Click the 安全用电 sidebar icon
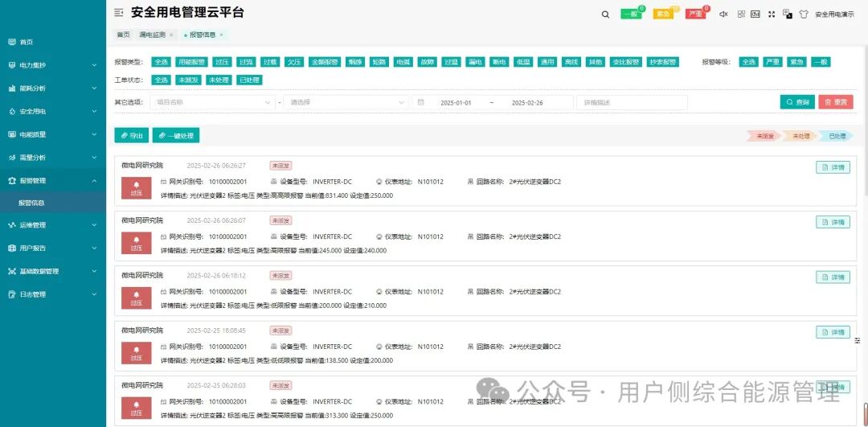Screen dimensions: 868x427 click(11, 111)
